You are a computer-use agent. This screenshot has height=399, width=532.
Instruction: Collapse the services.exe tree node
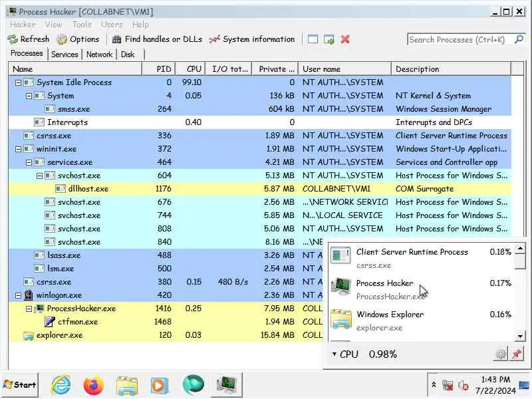pos(29,162)
